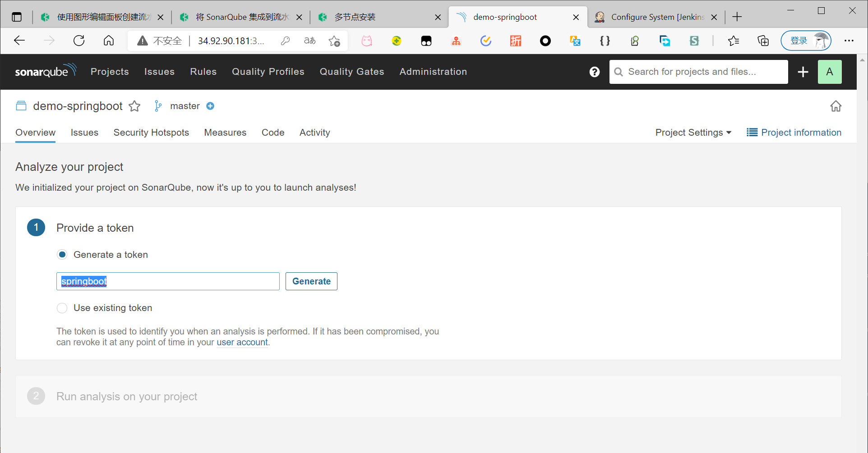The height and width of the screenshot is (453, 868).
Task: Click the Project information link
Action: pos(794,133)
